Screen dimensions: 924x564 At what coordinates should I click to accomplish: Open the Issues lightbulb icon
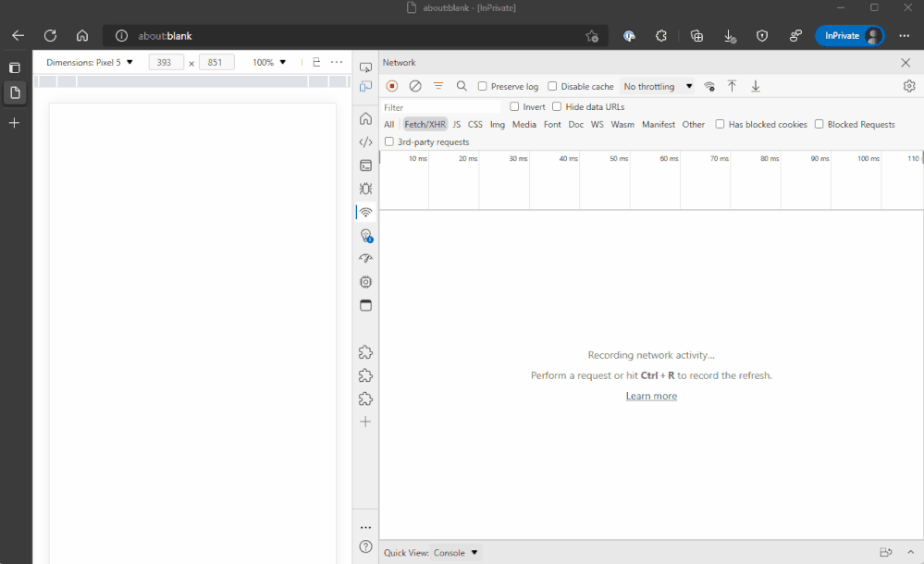366,236
